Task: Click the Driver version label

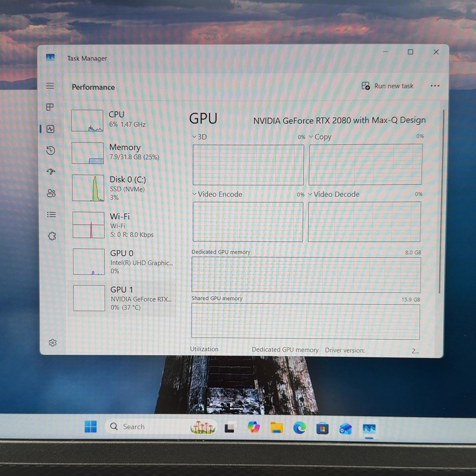Action: tap(345, 350)
